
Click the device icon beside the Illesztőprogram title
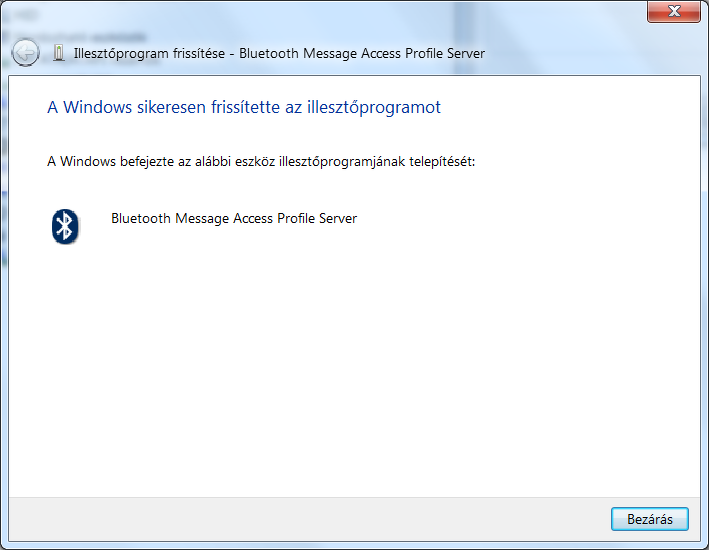click(59, 53)
